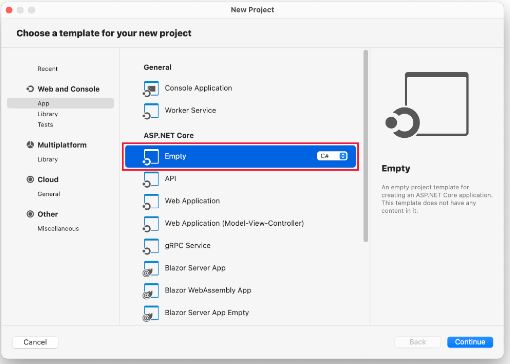Click the Blazor Server App Empty icon
This screenshot has height=364, width=510.
(151, 313)
